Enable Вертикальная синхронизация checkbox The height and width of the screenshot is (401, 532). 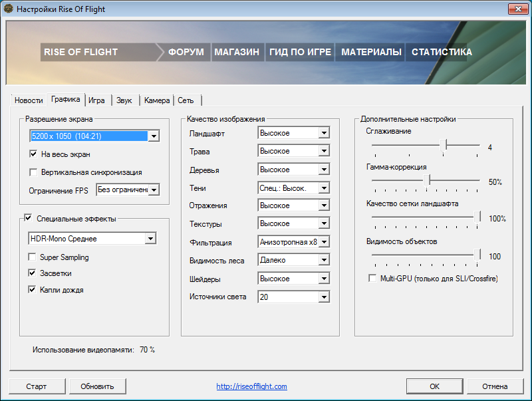tap(33, 172)
